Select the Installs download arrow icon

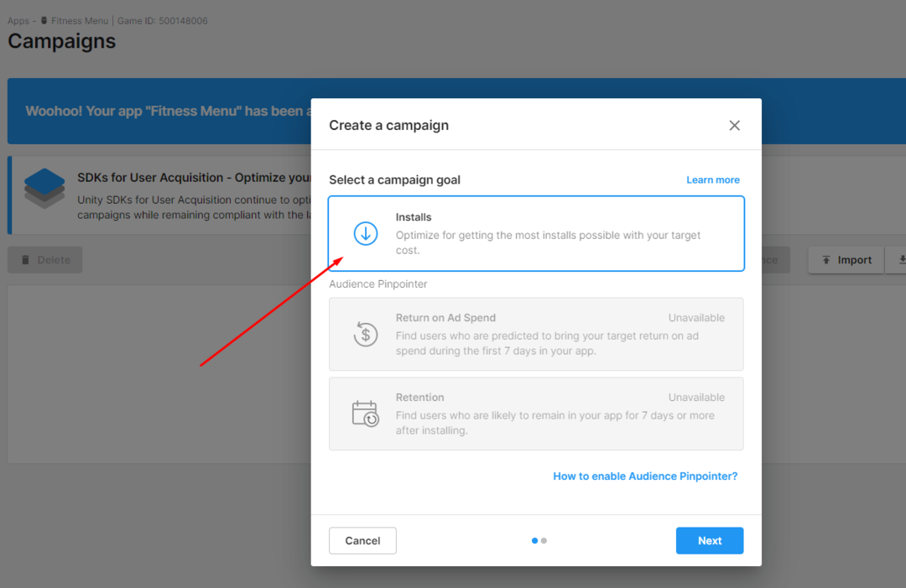365,233
